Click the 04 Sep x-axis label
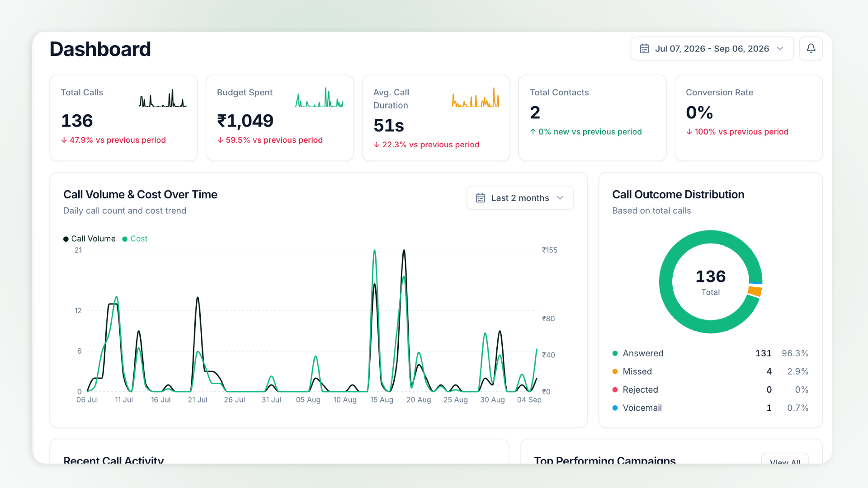Image resolution: width=868 pixels, height=488 pixels. point(529,400)
